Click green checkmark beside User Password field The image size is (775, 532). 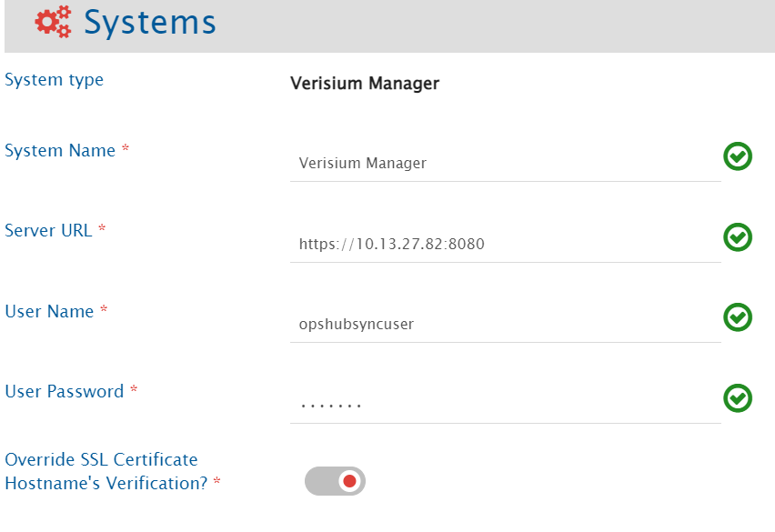point(738,398)
